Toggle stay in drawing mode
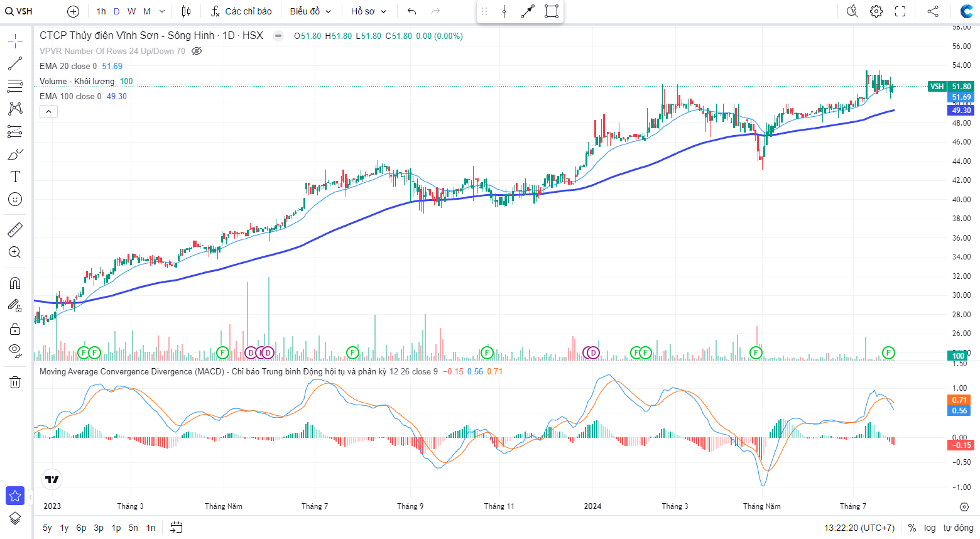980x539 pixels. tap(15, 306)
